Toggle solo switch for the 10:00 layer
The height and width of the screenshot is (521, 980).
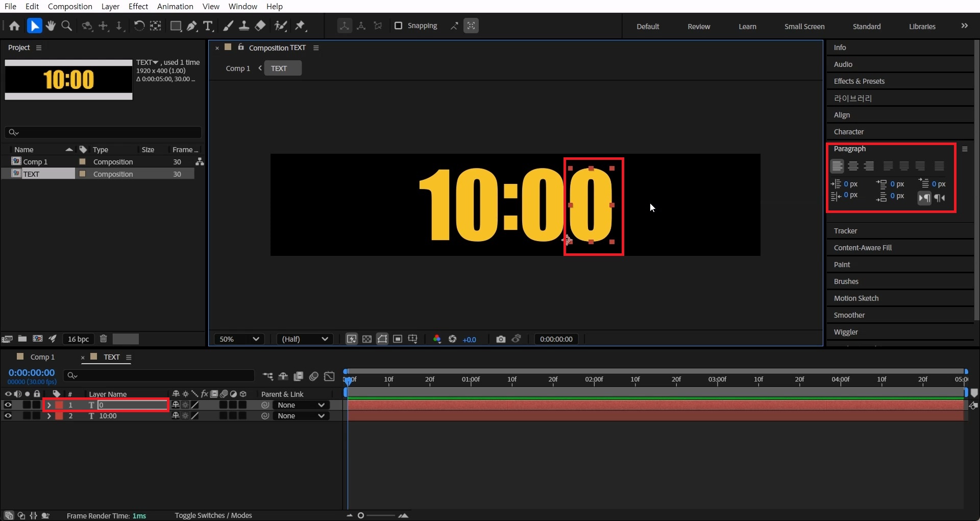27,416
